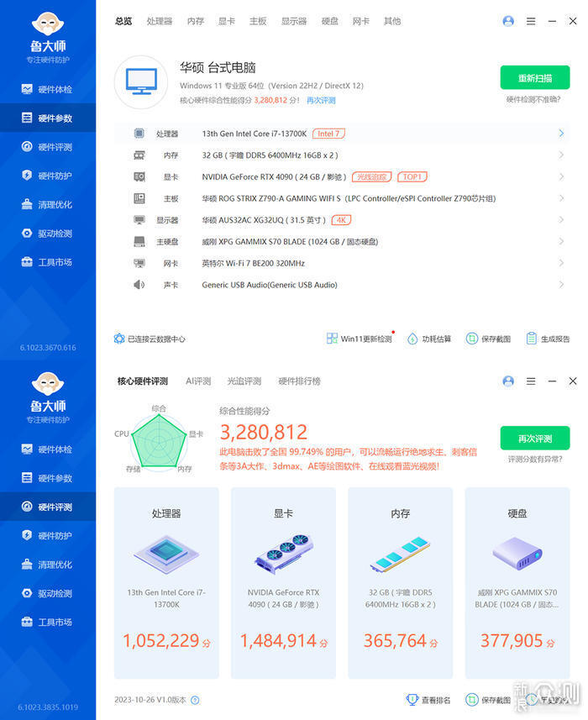Image resolution: width=588 pixels, height=720 pixels.
Task: Click the user avatar in the upper window
Action: 508,21
